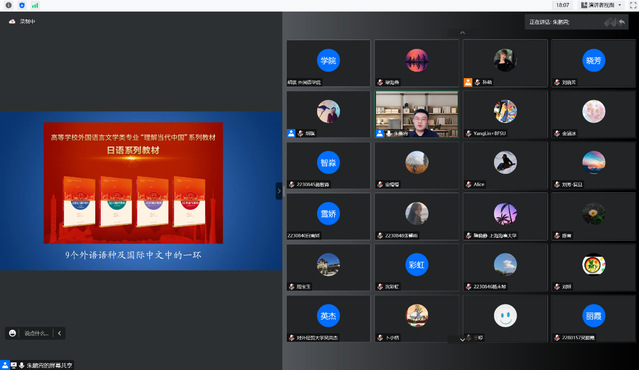Page up the participant grid with the up chevron
The width and height of the screenshot is (639, 370).
point(463,33)
